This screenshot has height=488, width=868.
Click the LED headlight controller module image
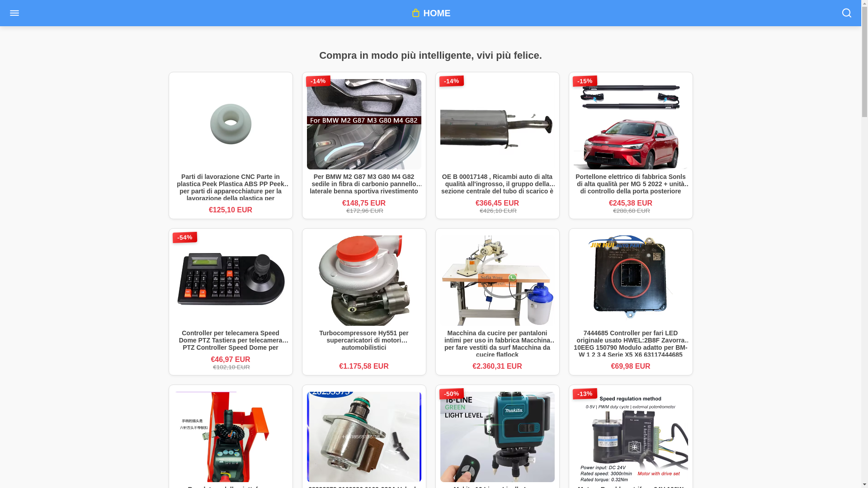(631, 278)
